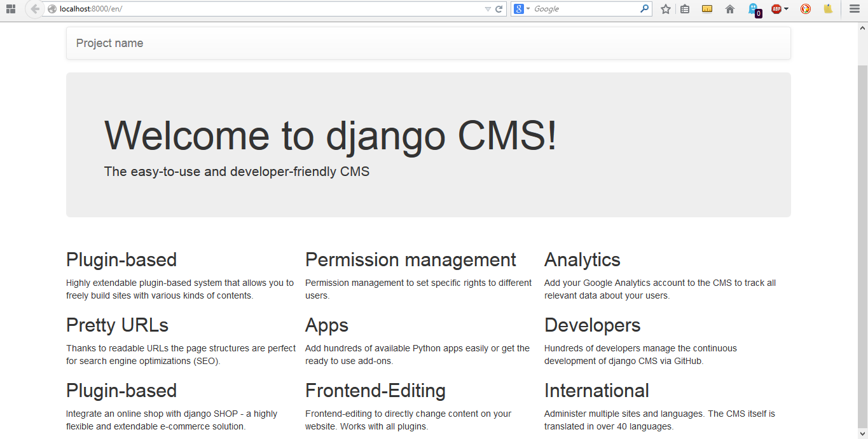Click the Ghostery ghost icon

[x=753, y=9]
